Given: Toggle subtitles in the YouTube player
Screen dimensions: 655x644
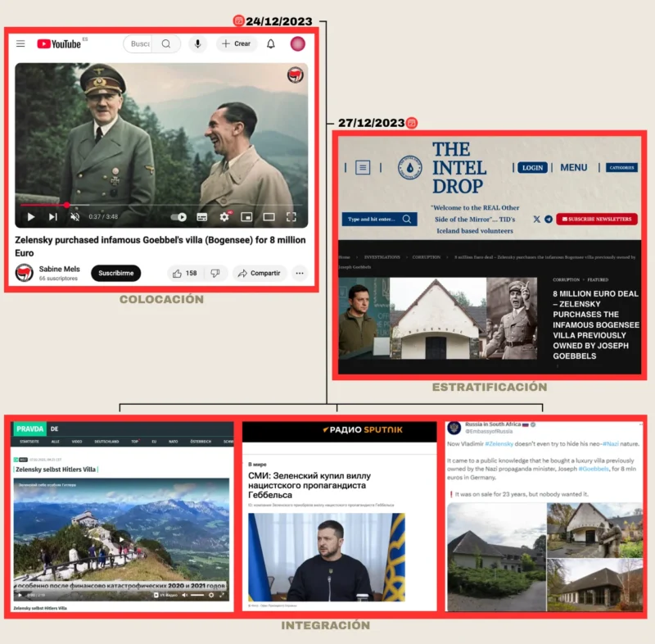Looking at the screenshot, I should click(202, 217).
